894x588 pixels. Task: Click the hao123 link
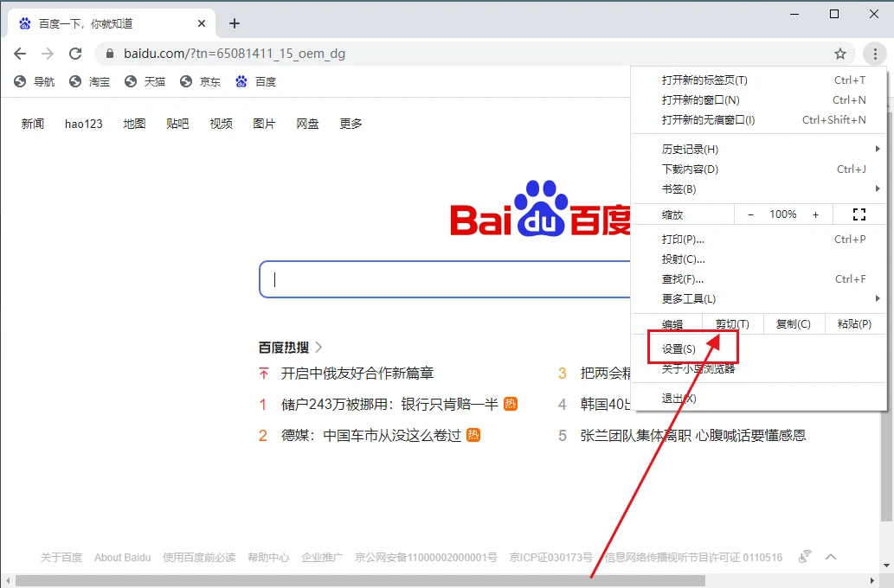coord(83,124)
